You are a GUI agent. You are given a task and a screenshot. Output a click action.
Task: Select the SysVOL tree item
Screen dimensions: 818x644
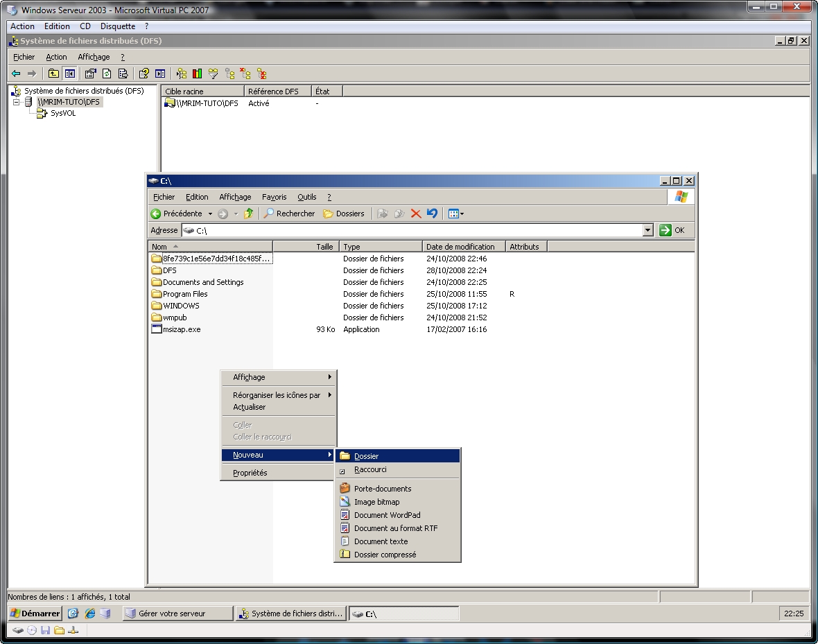[x=63, y=113]
